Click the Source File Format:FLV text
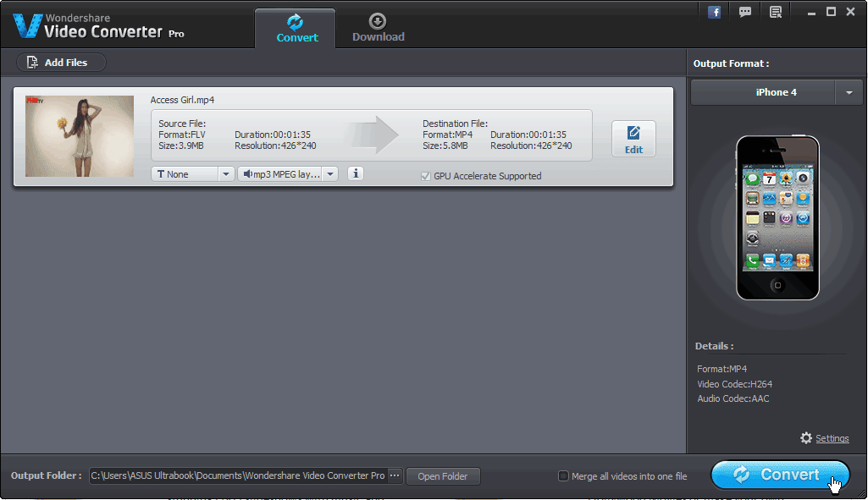Viewport: 868px width, 500px height. pos(181,135)
